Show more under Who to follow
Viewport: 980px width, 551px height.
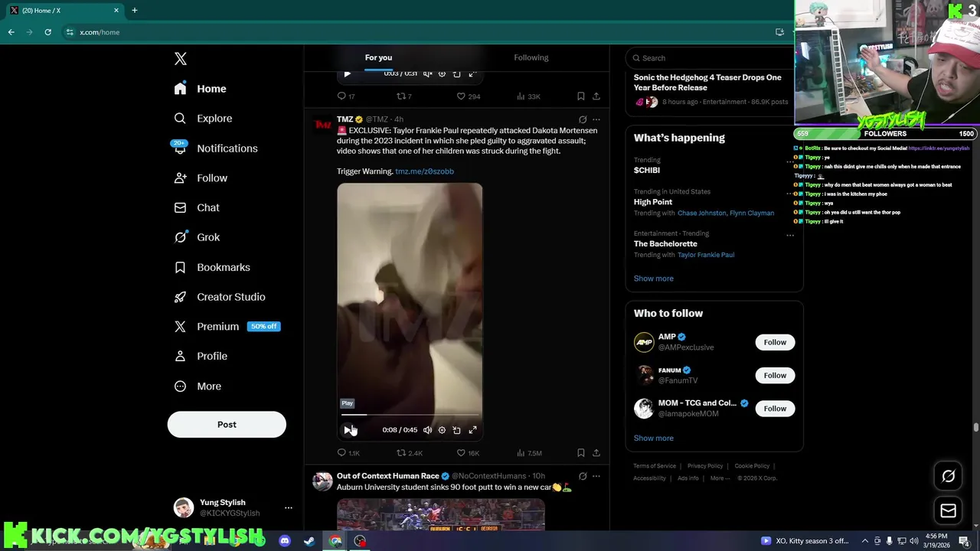(x=653, y=439)
